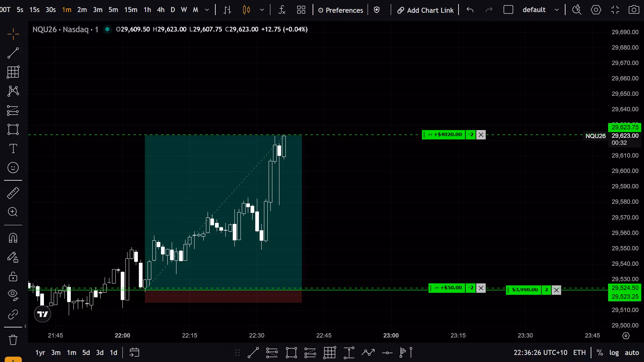
Task: Select the 4h timeframe
Action: [x=161, y=10]
